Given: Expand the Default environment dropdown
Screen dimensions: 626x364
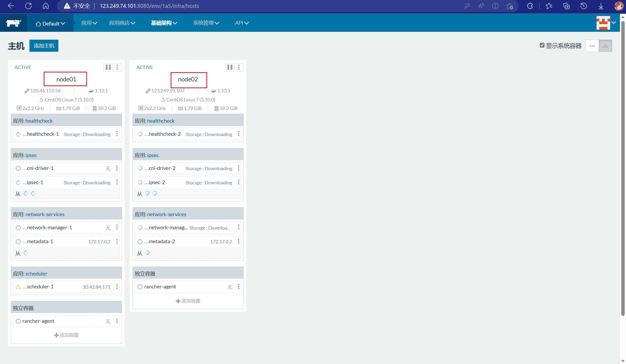Looking at the screenshot, I should coord(50,23).
